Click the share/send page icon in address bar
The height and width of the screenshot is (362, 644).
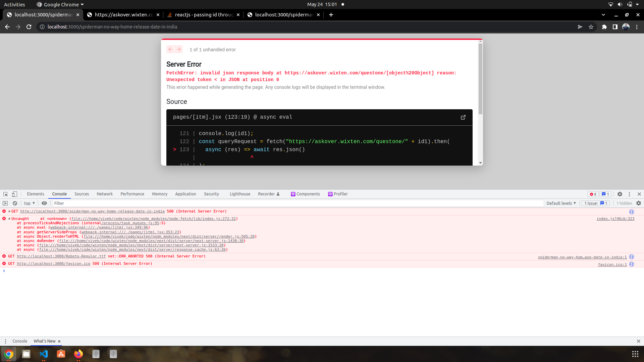[580, 27]
